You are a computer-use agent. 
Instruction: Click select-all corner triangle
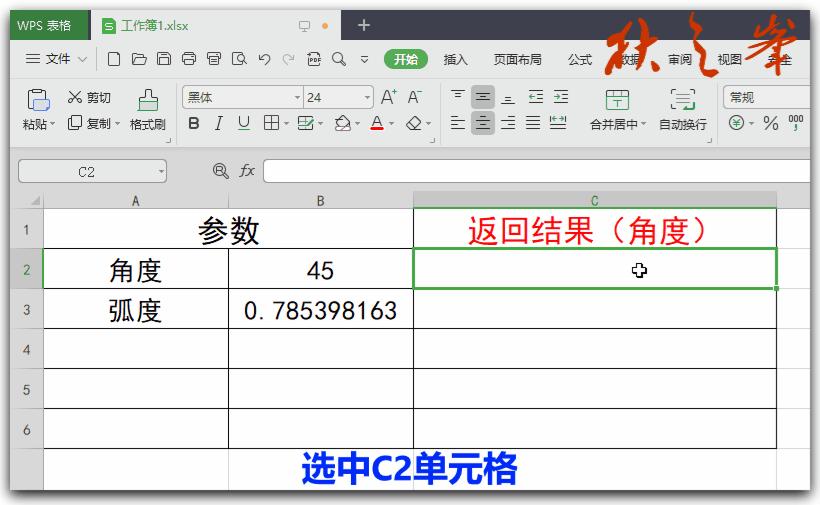pos(35,201)
